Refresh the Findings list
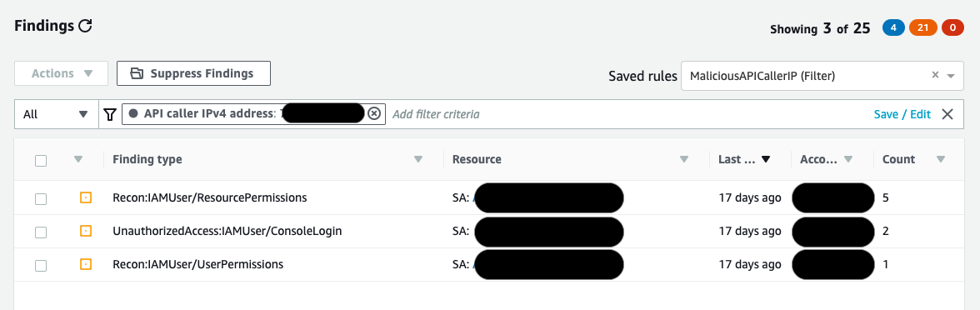Image resolution: width=980 pixels, height=310 pixels. coord(86,26)
